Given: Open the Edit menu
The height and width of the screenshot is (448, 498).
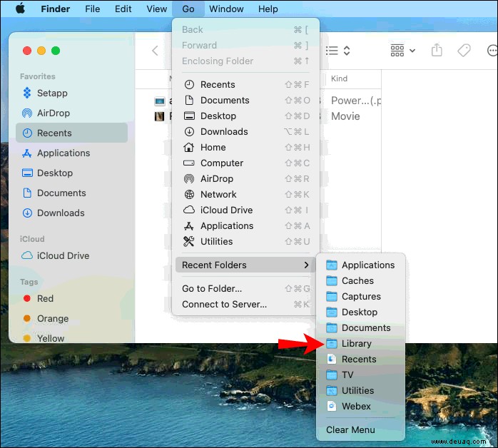Looking at the screenshot, I should 123,9.
